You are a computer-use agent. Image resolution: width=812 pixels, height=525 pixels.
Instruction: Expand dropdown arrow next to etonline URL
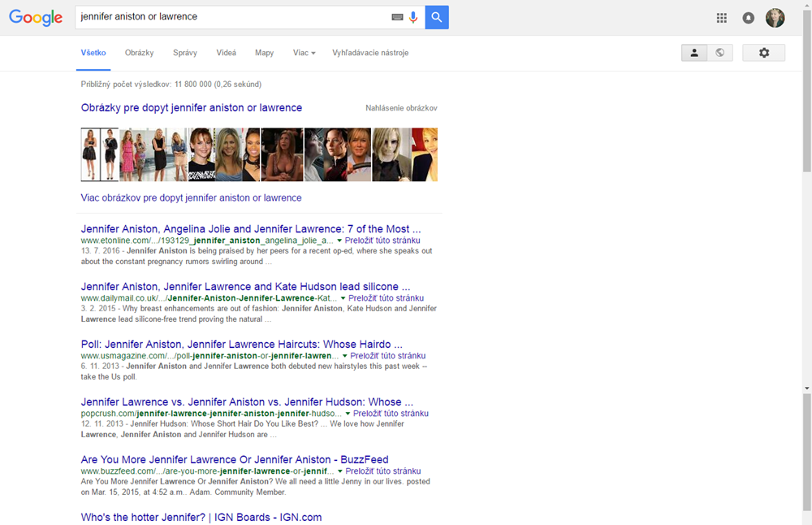click(339, 241)
